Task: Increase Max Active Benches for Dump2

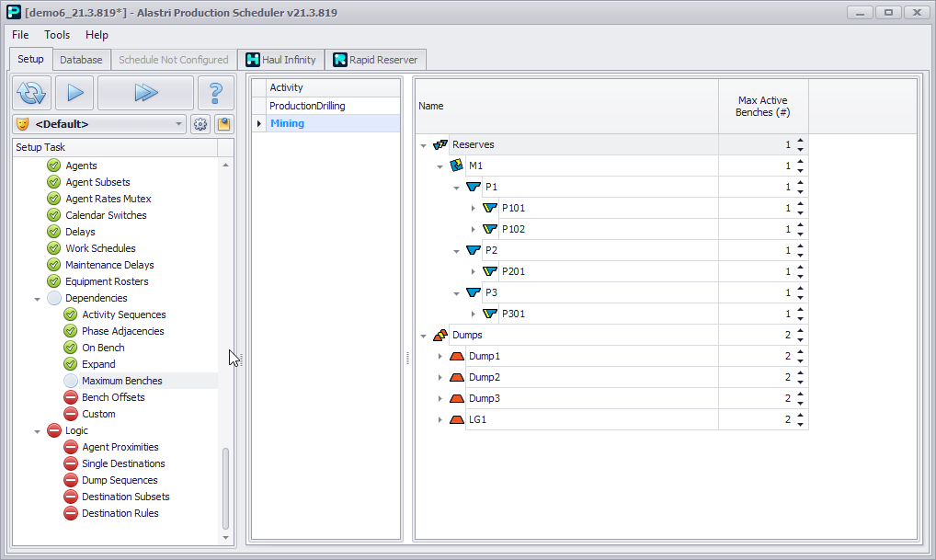Action: point(800,373)
